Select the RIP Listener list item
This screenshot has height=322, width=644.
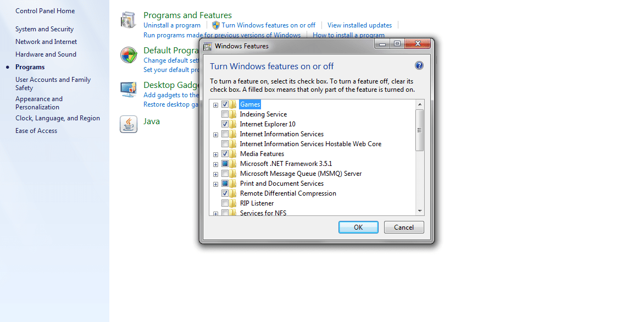click(257, 203)
